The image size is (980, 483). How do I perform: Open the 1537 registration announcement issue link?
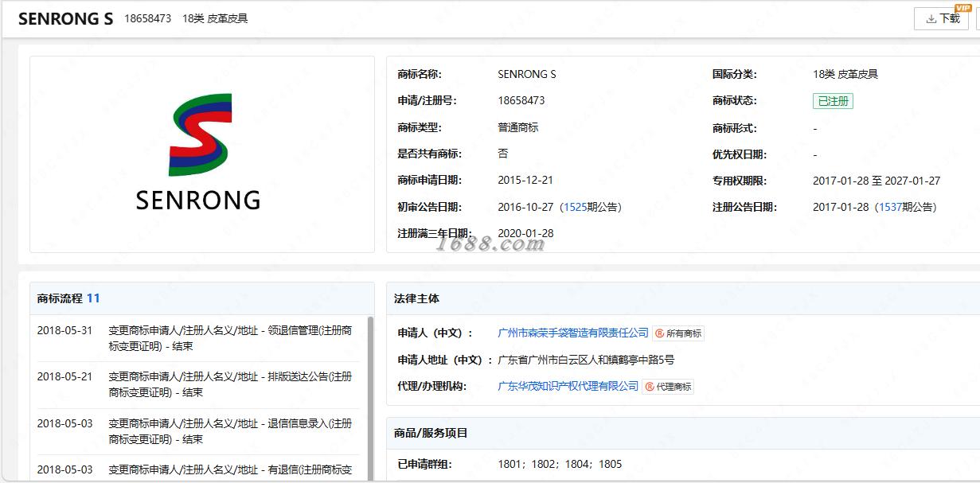890,207
